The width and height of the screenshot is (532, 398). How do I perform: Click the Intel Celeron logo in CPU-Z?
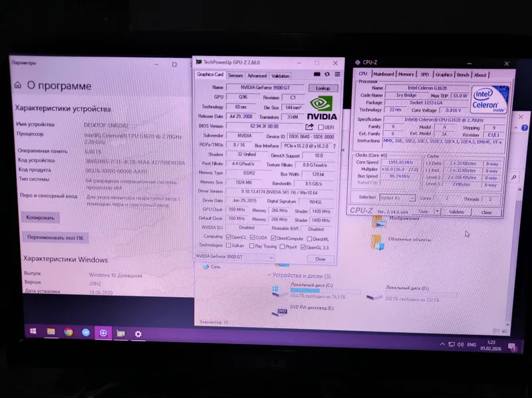(489, 99)
